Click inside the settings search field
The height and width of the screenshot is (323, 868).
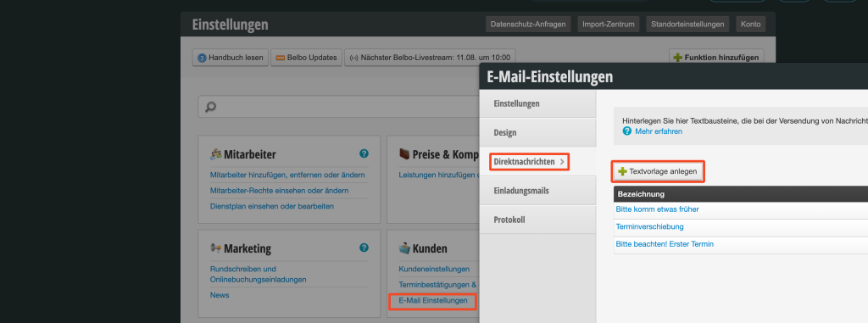pyautogui.click(x=339, y=107)
